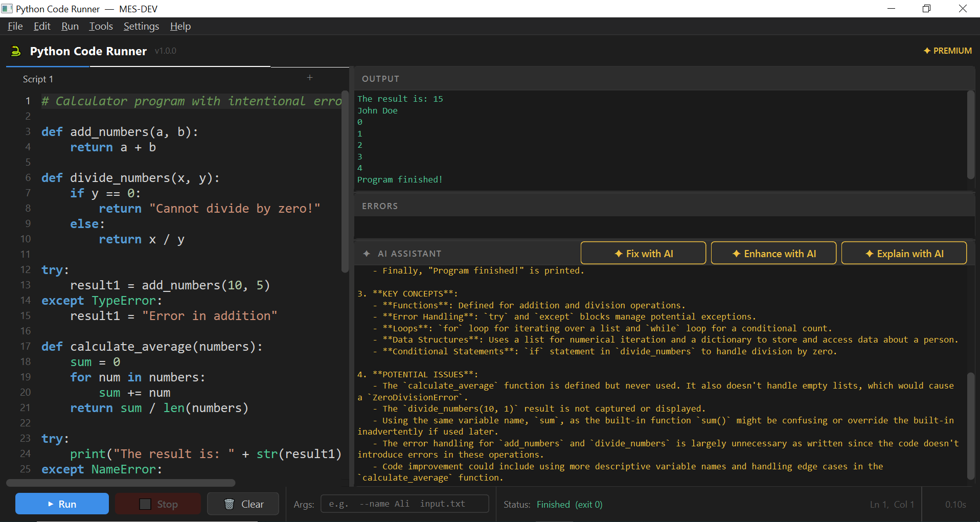Click the comment on code line 1
Viewport: 980px width, 522px height.
(191, 101)
